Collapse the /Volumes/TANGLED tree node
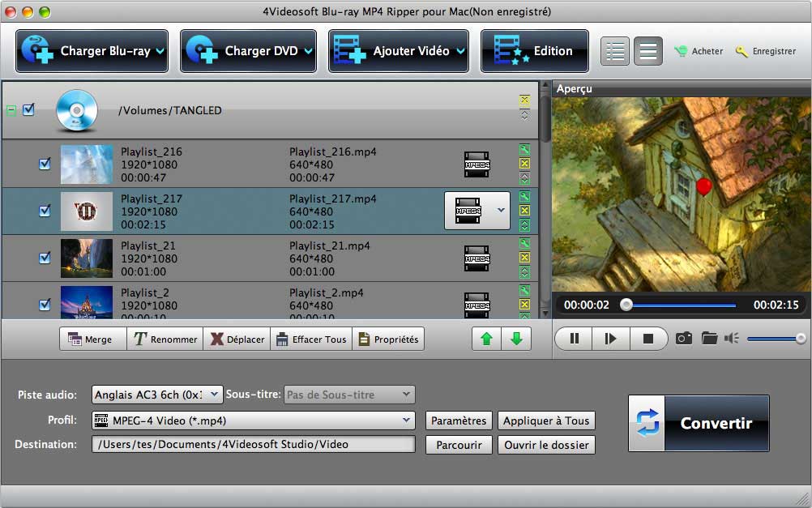The height and width of the screenshot is (508, 812). pyautogui.click(x=11, y=110)
